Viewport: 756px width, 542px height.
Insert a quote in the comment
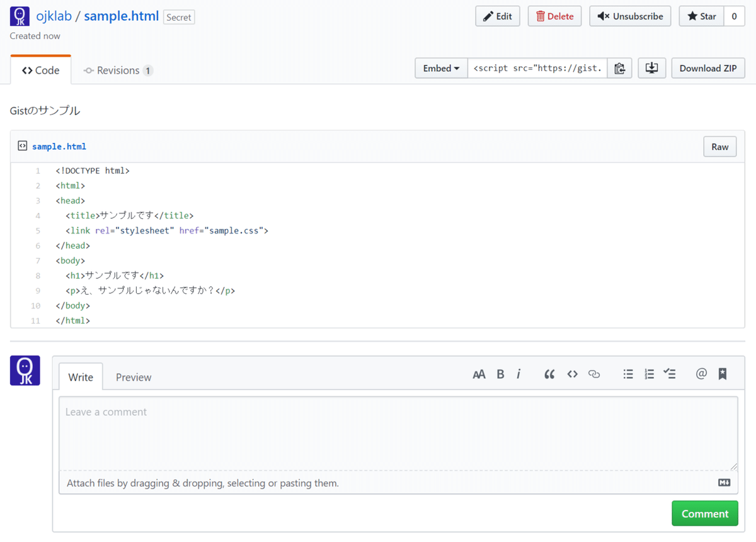click(x=549, y=374)
